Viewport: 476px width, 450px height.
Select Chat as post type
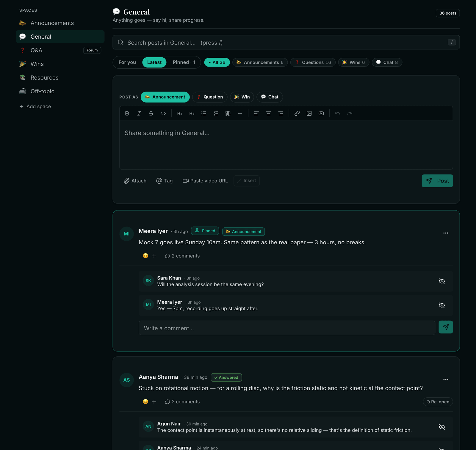270,97
